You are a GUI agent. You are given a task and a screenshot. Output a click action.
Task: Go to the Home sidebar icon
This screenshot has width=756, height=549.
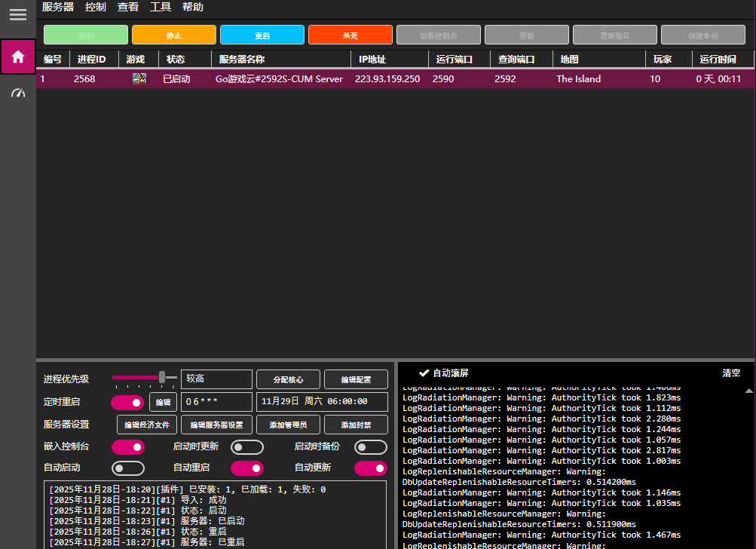[x=18, y=57]
